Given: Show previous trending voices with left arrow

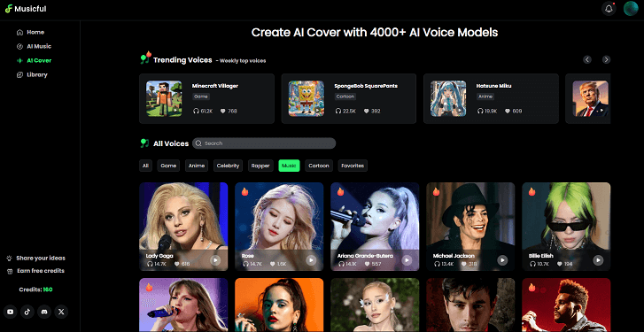Looking at the screenshot, I should (587, 59).
